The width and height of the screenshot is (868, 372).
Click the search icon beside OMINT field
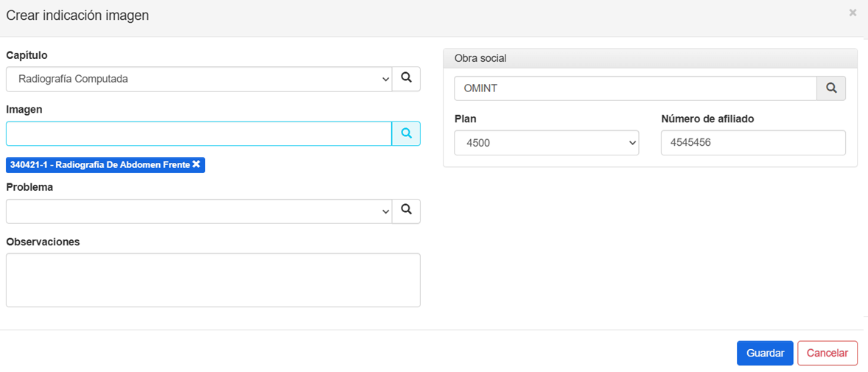pyautogui.click(x=831, y=88)
